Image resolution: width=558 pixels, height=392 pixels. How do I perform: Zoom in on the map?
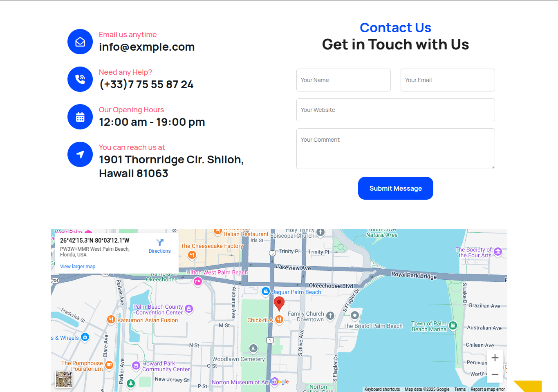point(495,358)
